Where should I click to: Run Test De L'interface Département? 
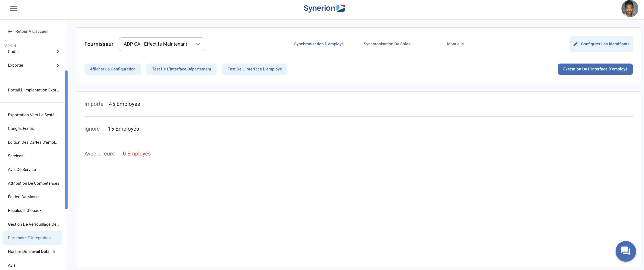181,69
